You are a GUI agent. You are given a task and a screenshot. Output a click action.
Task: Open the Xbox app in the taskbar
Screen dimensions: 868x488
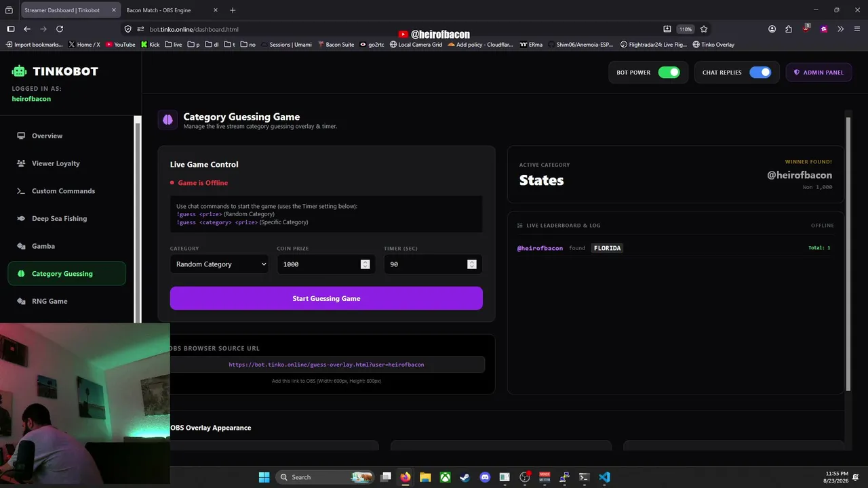click(445, 477)
